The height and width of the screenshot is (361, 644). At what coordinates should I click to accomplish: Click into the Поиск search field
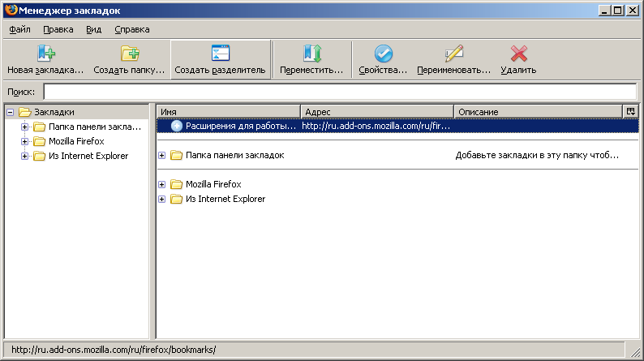coord(340,92)
